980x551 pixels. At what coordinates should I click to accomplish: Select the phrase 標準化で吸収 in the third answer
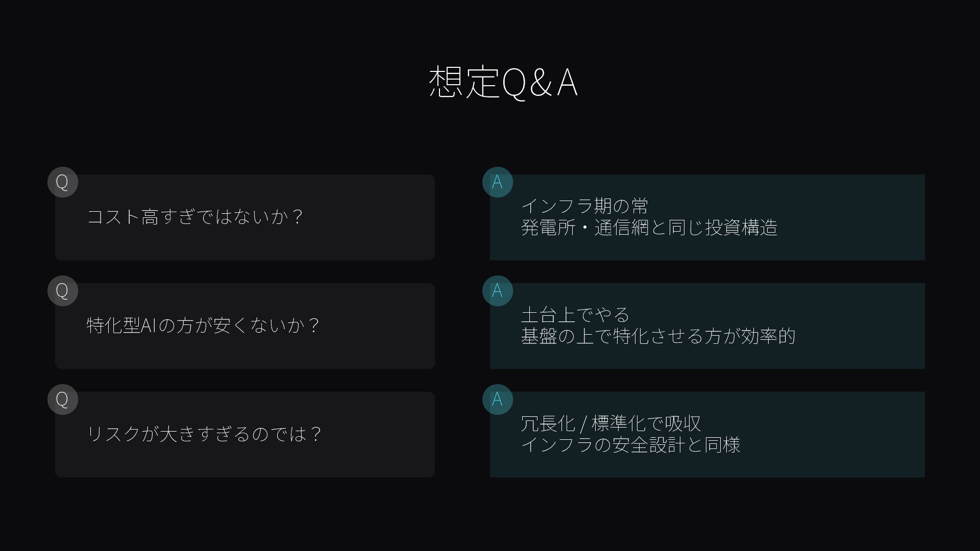click(x=646, y=423)
